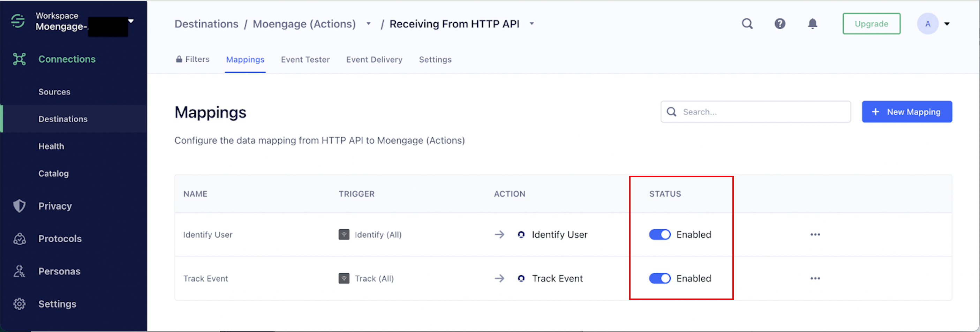The height and width of the screenshot is (332, 980).
Task: Open the help question mark icon
Action: (x=780, y=24)
